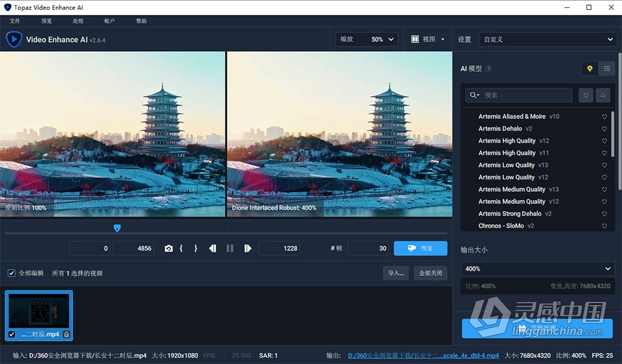Image resolution: width=622 pixels, height=364 pixels.
Task: Open the 预览 menu
Action: point(47,21)
